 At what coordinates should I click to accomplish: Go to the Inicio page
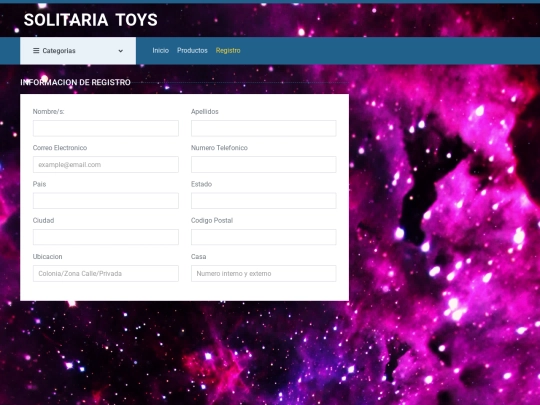[x=160, y=50]
